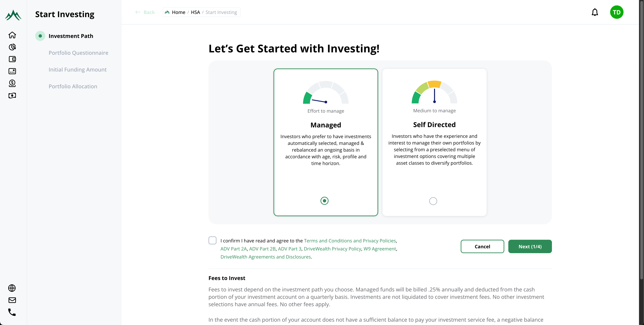Click the card icon in sidebar
This screenshot has height=325, width=644.
pos(12,71)
